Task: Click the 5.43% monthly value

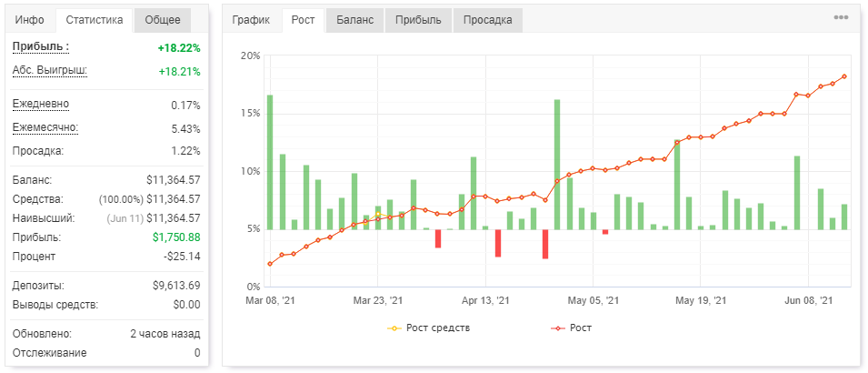Action: pyautogui.click(x=185, y=128)
